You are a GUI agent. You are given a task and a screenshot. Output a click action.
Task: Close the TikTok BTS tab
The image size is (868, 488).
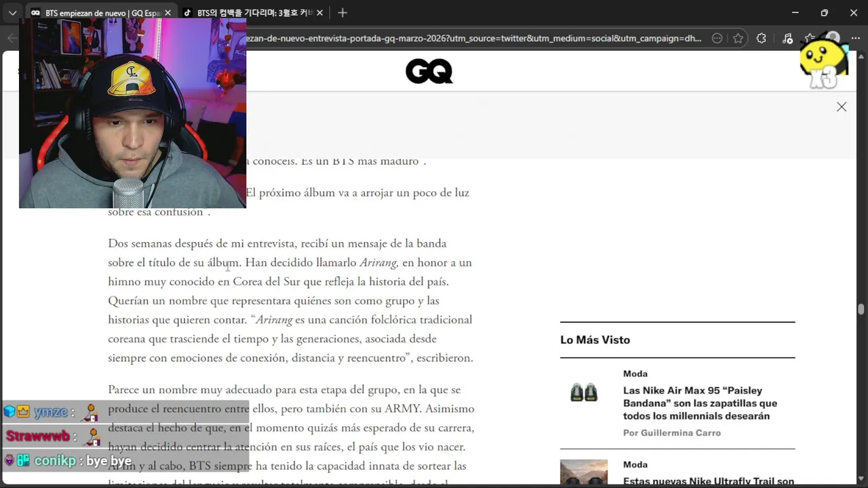pyautogui.click(x=319, y=13)
